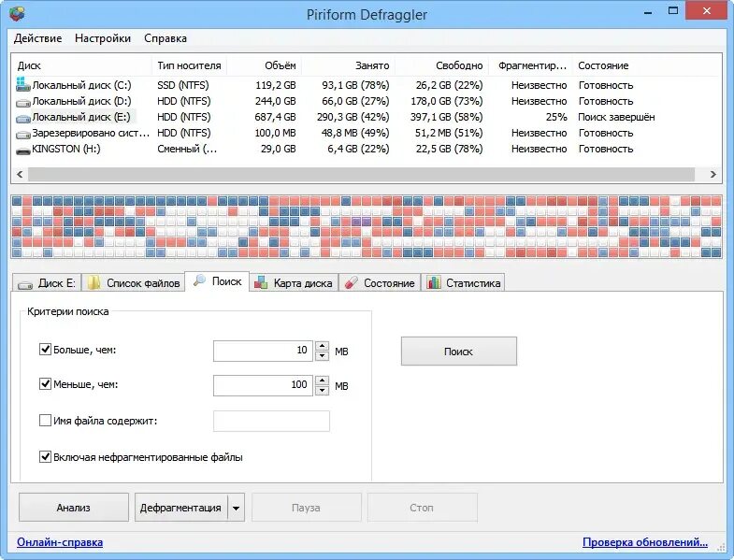
Task: Open the Онлайн-справка link
Action: click(60, 542)
